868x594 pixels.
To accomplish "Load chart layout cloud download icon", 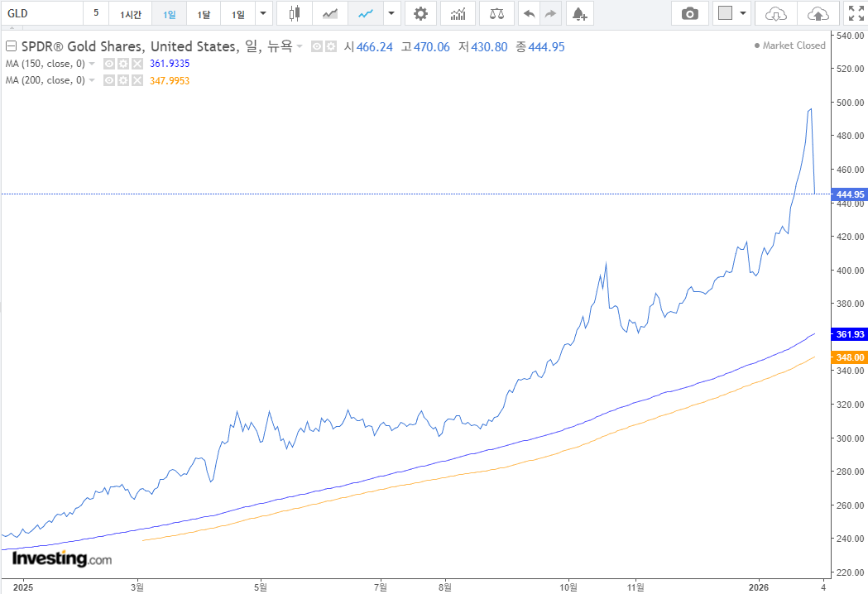I will [x=776, y=14].
